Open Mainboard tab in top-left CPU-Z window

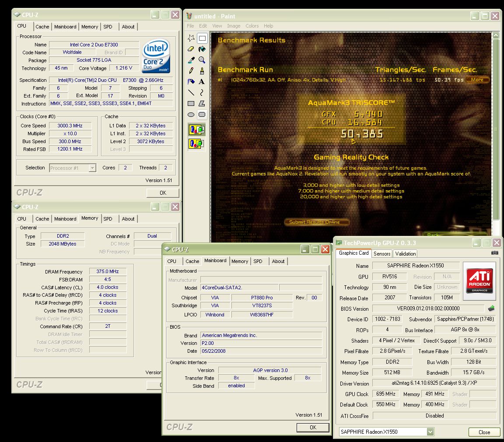coord(65,27)
